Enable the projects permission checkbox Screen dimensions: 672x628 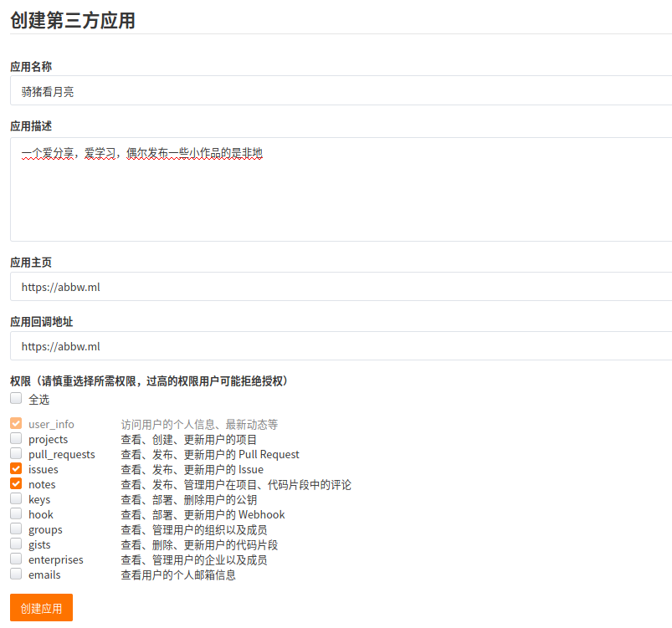pyautogui.click(x=16, y=438)
